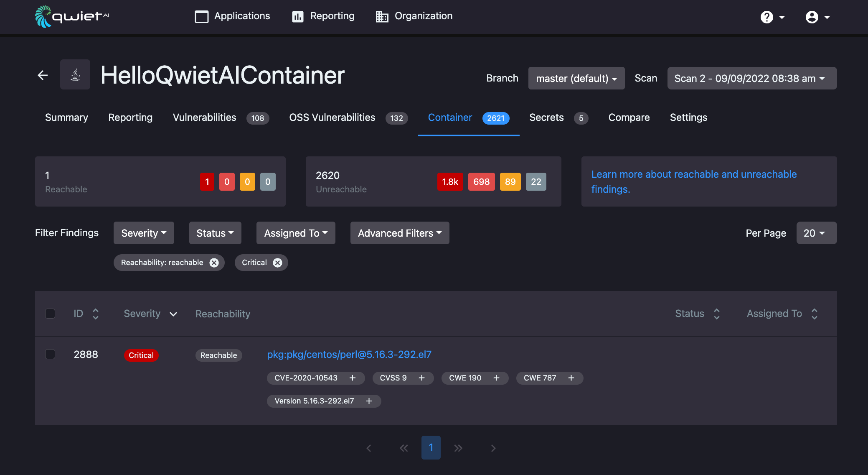
Task: Open the OSS Vulnerabilities tab
Action: point(348,118)
